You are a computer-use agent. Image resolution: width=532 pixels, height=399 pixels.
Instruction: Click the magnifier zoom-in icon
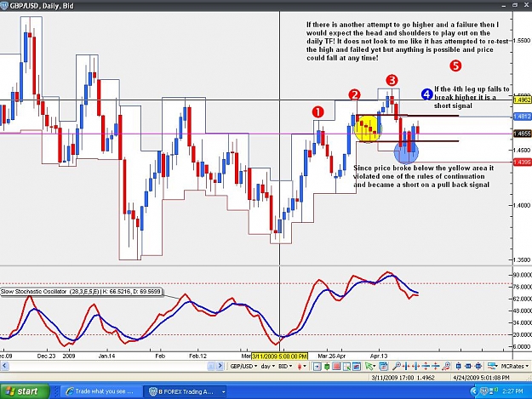click(396, 366)
